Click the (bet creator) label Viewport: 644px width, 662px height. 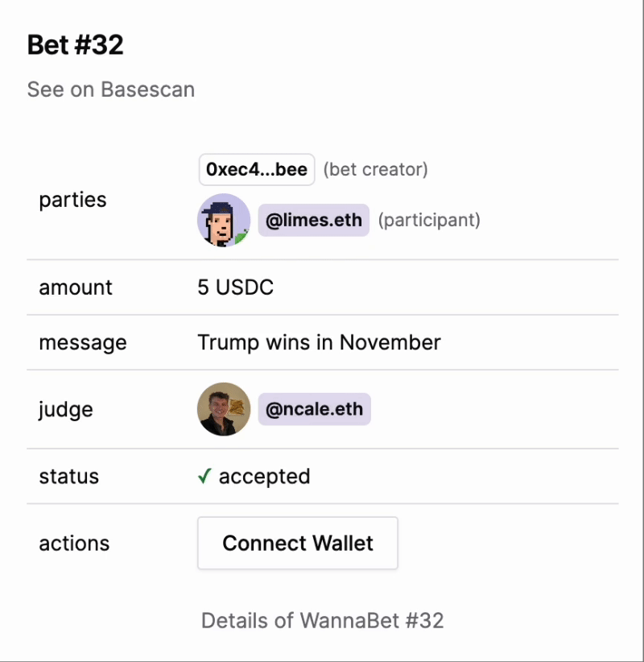coord(375,170)
